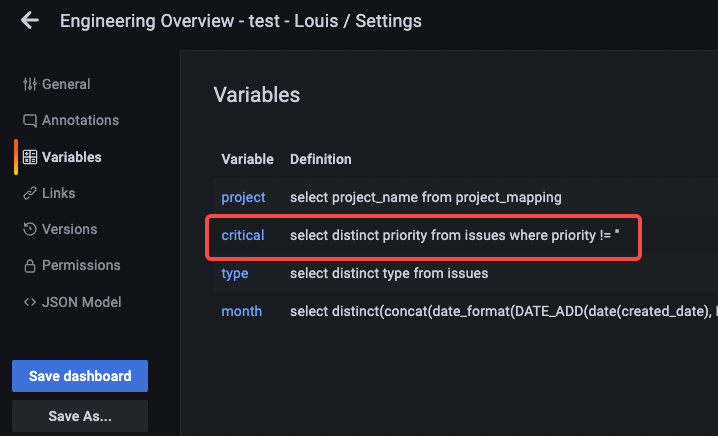718x436 pixels.
Task: Open the Permissions label
Action: (81, 265)
